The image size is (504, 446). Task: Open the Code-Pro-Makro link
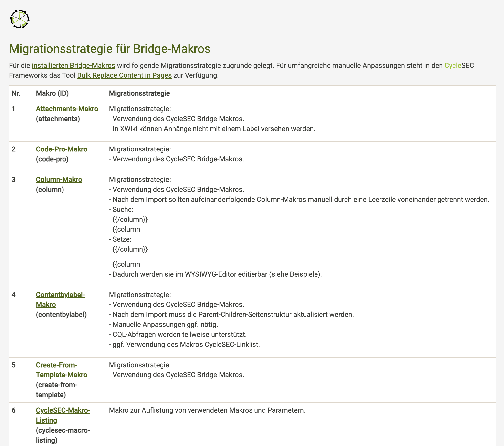click(x=62, y=149)
